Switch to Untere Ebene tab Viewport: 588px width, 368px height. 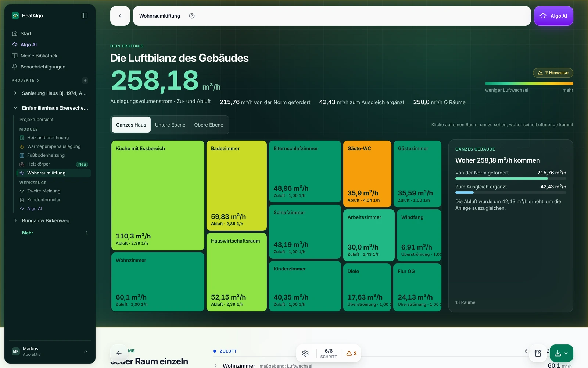pos(170,125)
